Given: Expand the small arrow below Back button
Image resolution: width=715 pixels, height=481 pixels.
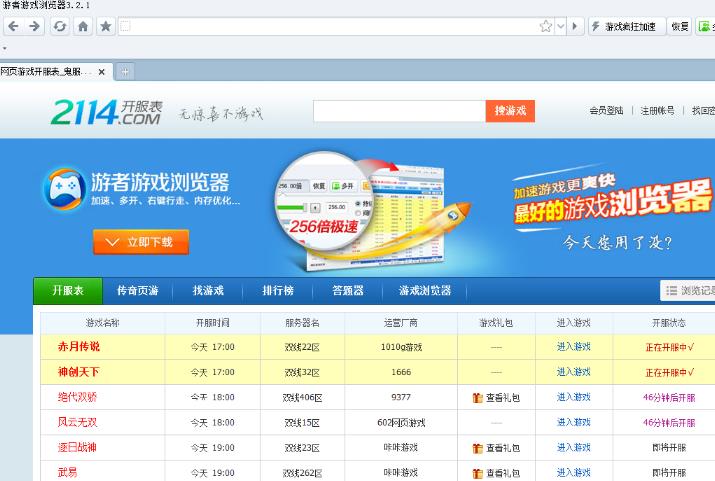Looking at the screenshot, I should 4,47.
